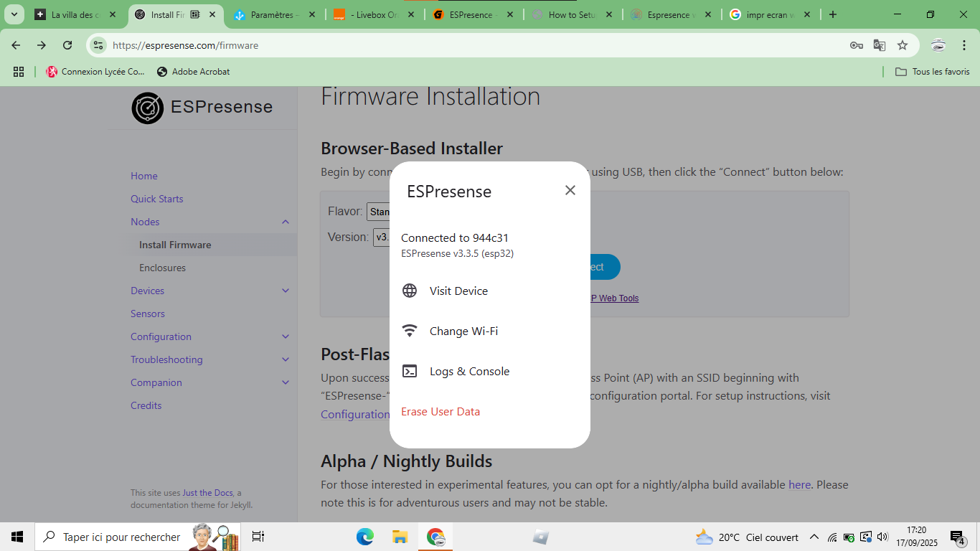The image size is (980, 551).
Task: Go back to the previous page
Action: [x=16, y=45]
